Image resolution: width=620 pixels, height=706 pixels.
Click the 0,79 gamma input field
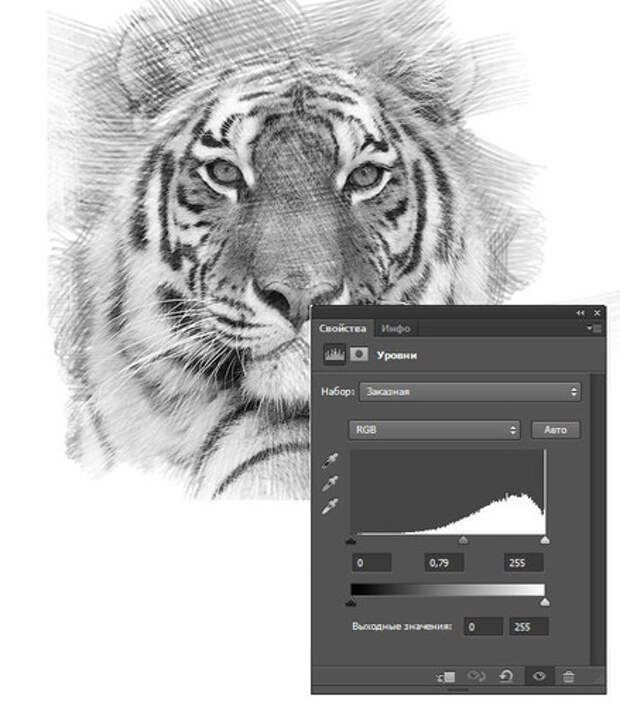point(444,563)
